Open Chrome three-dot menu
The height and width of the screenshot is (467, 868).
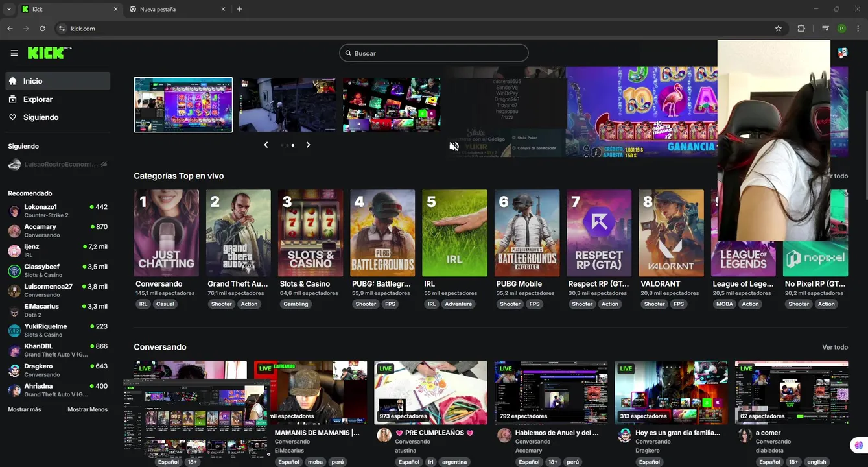click(x=858, y=29)
